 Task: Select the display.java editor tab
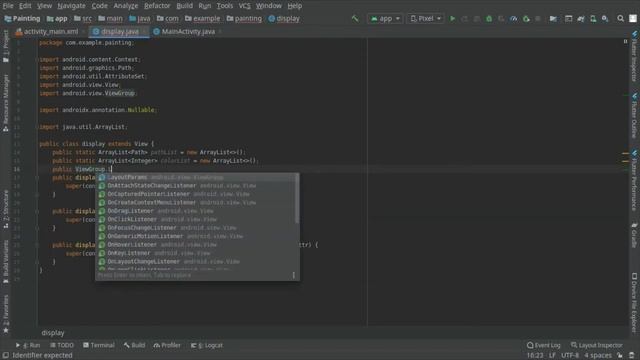(x=119, y=31)
